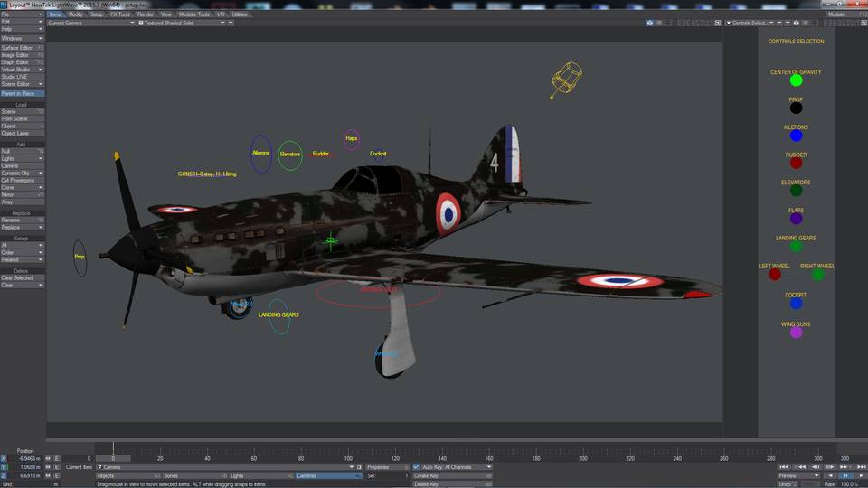
Task: Maximize the main viewport using its corner icon
Action: point(718,23)
